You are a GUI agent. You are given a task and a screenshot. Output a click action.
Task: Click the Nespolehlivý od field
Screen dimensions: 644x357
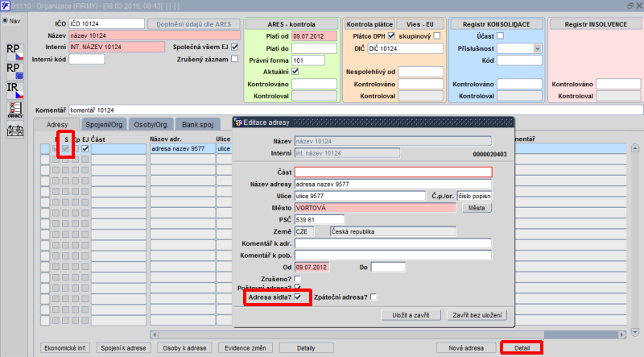pos(420,72)
